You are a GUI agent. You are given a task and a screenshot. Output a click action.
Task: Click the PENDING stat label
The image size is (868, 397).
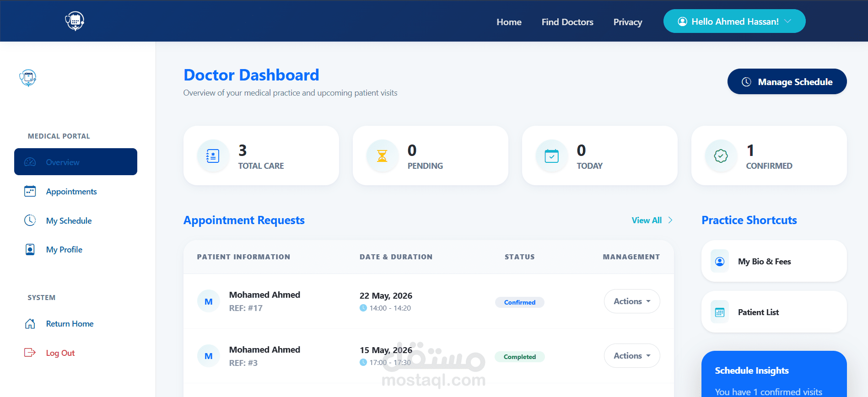pyautogui.click(x=425, y=166)
